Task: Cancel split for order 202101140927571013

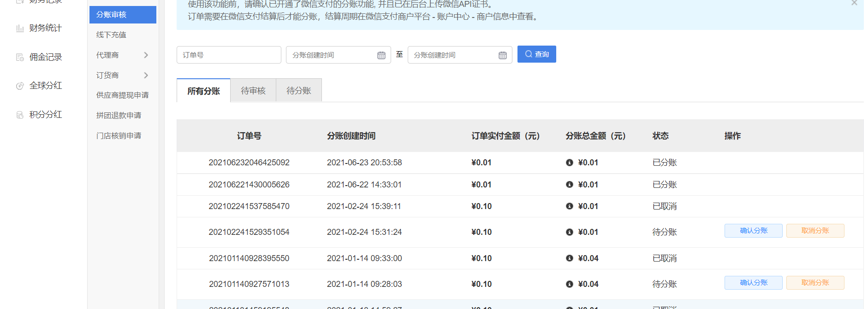Action: pyautogui.click(x=815, y=283)
